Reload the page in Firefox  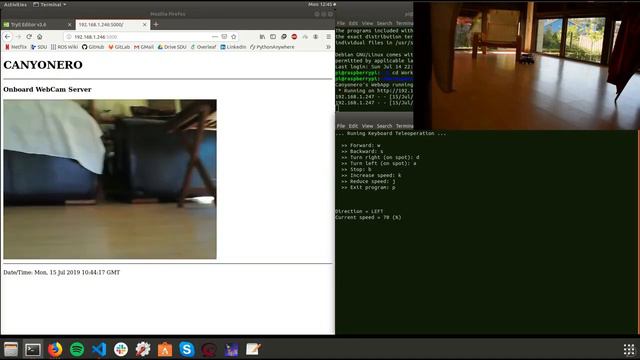29,37
